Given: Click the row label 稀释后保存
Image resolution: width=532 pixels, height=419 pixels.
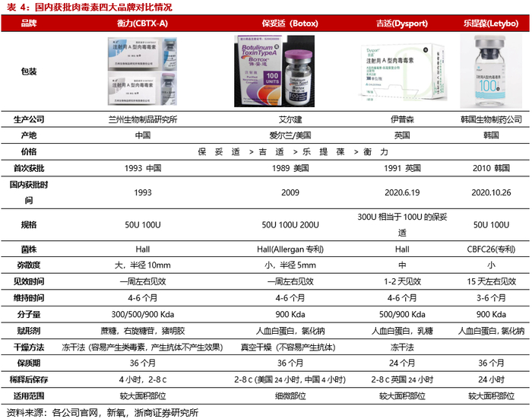Looking at the screenshot, I should (29, 379).
